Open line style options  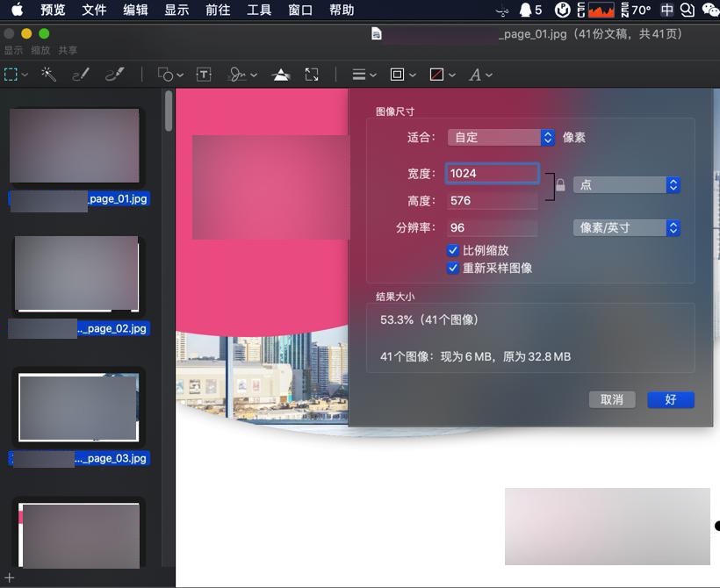click(x=359, y=75)
